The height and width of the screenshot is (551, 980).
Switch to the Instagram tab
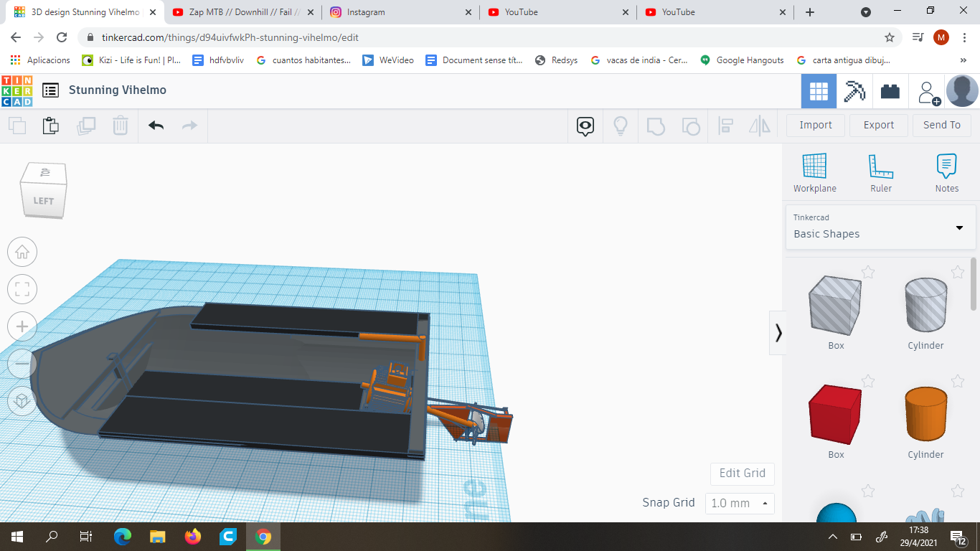coord(400,12)
